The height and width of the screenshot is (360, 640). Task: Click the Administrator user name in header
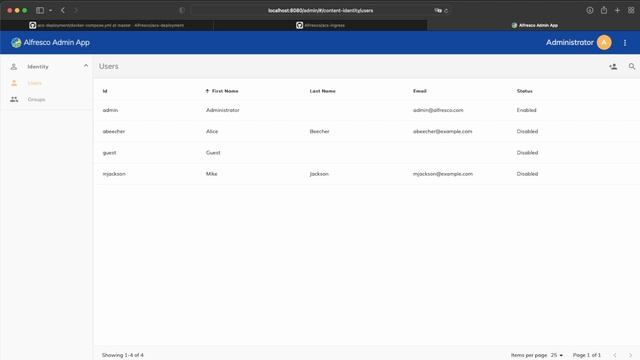click(570, 42)
